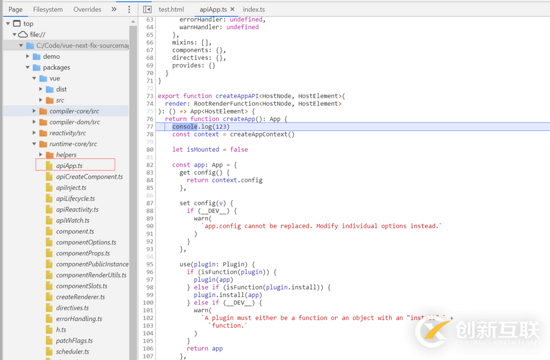Collapse the file:// origin node
Image resolution: width=550 pixels, height=360 pixels.
(x=14, y=34)
